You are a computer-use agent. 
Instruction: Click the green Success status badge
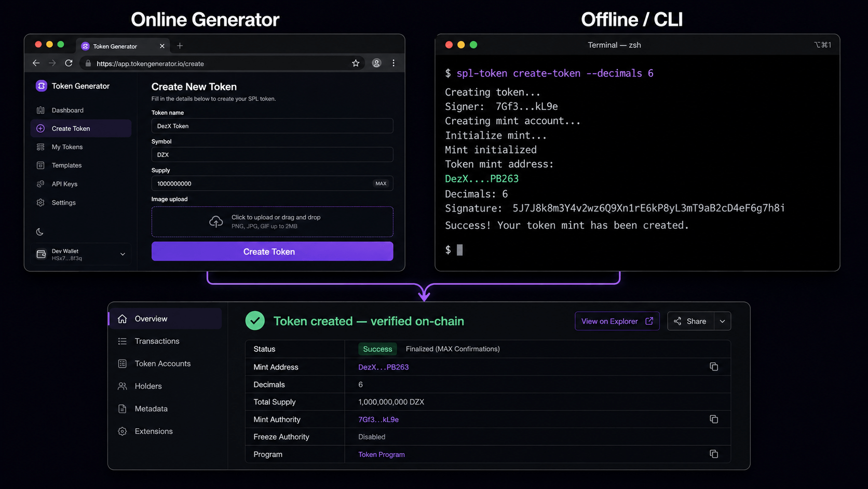[x=377, y=349]
